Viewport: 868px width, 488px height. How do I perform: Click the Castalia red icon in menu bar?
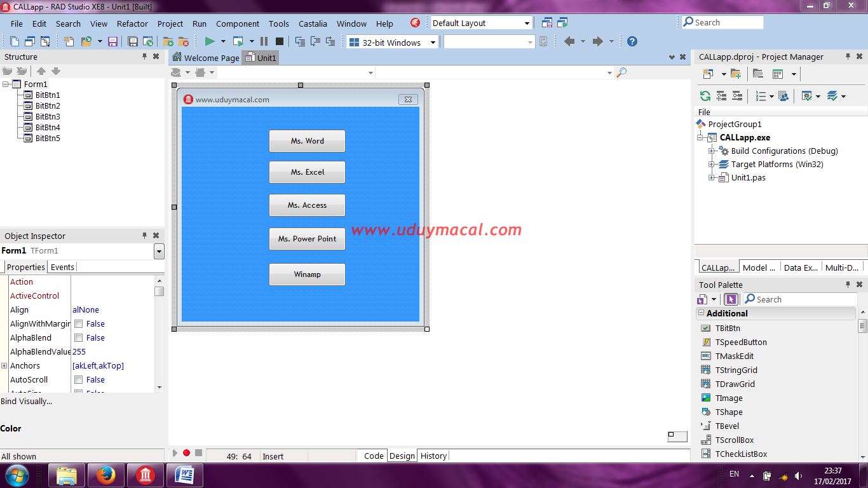(x=416, y=23)
